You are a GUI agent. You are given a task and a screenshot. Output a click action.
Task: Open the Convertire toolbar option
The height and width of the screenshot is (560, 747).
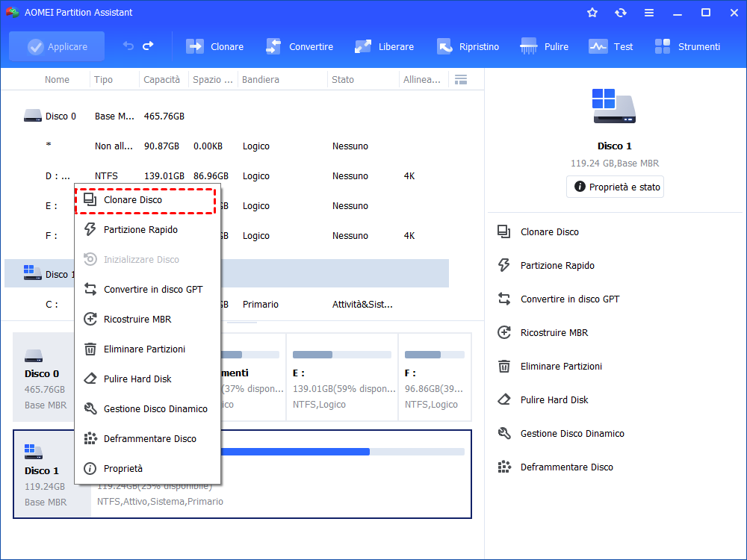point(300,46)
